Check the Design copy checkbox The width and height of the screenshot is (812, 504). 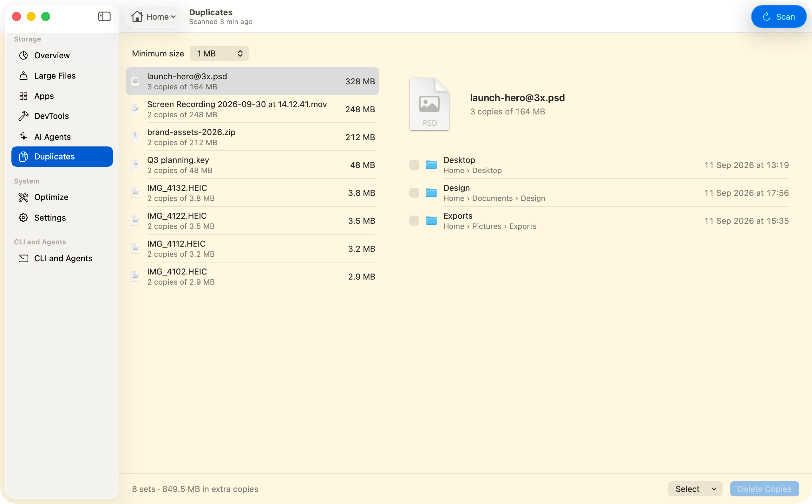click(414, 193)
